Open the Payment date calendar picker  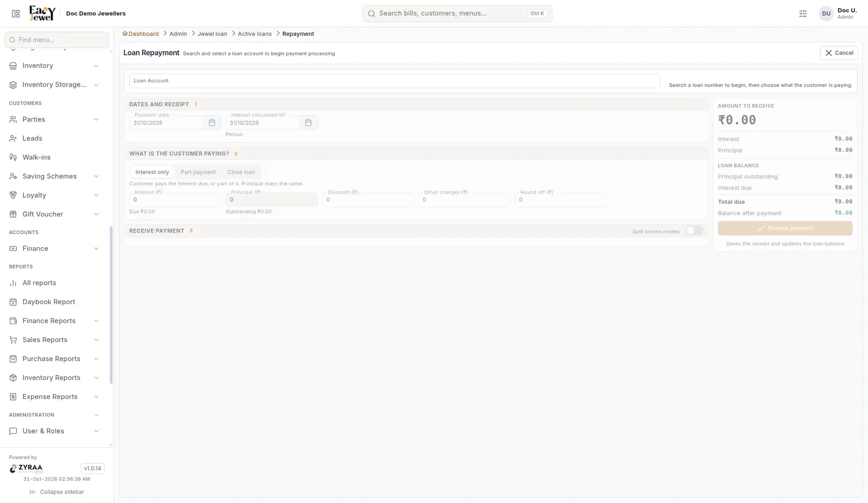pyautogui.click(x=212, y=123)
